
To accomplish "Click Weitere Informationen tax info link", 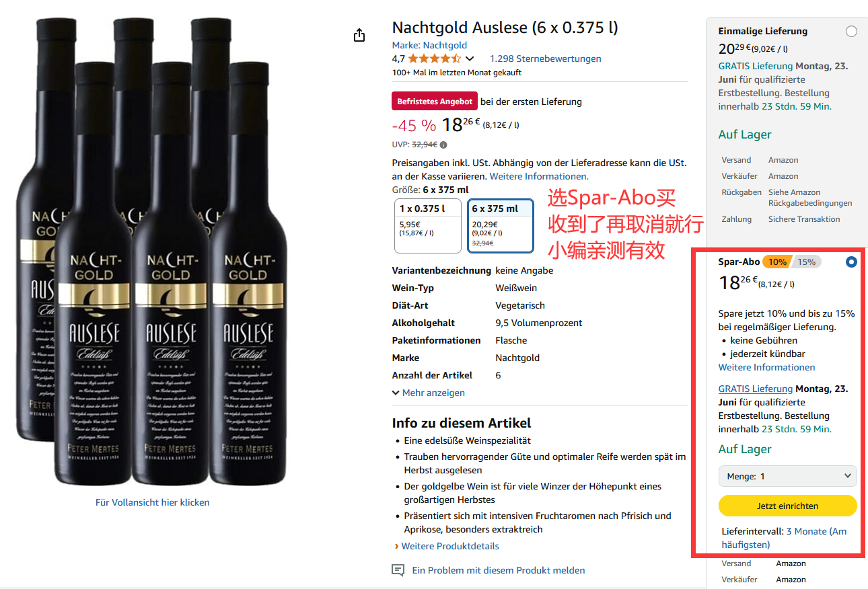I will pos(539,176).
